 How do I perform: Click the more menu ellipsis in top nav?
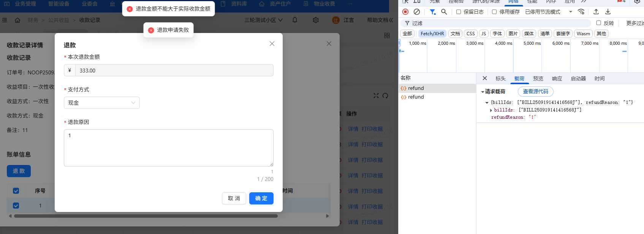(350, 4)
